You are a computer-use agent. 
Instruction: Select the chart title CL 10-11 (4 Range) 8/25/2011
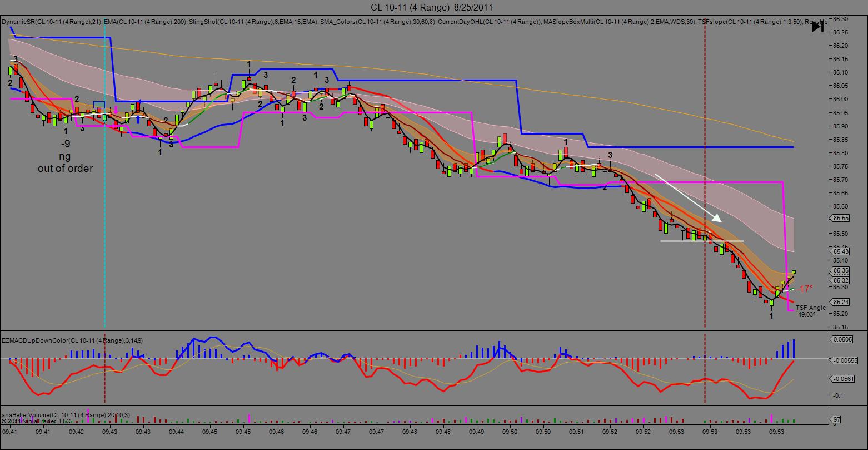coord(432,7)
